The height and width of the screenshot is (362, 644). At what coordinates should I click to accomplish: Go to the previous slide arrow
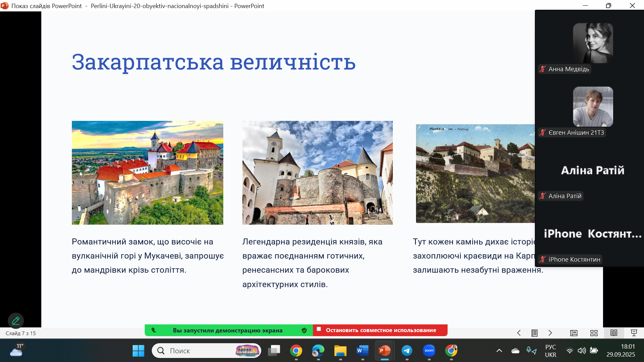coord(519,333)
